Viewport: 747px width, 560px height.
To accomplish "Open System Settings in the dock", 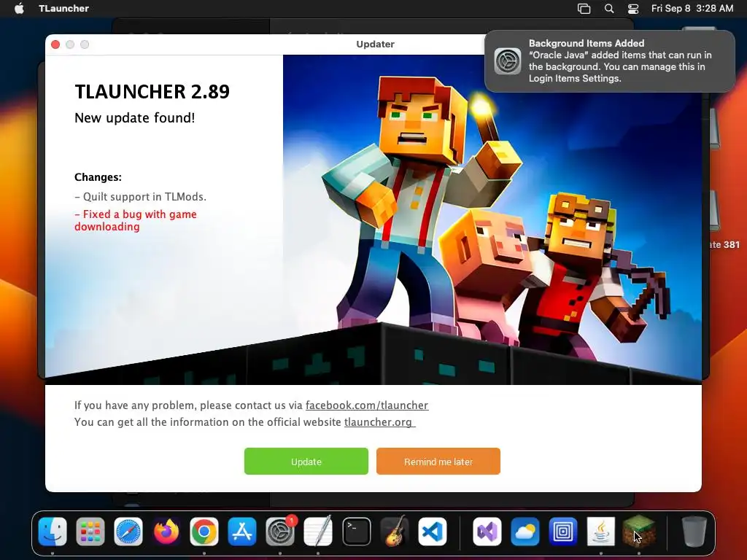I will (280, 532).
